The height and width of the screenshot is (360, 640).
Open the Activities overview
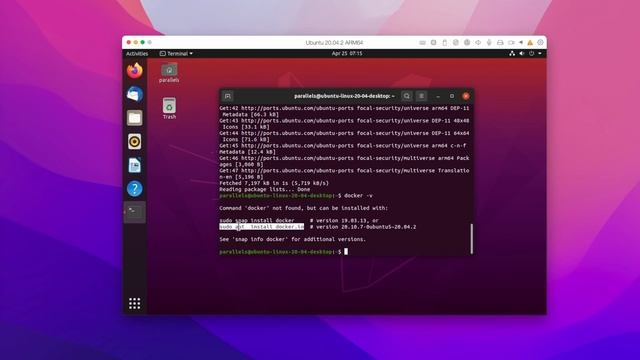point(137,53)
